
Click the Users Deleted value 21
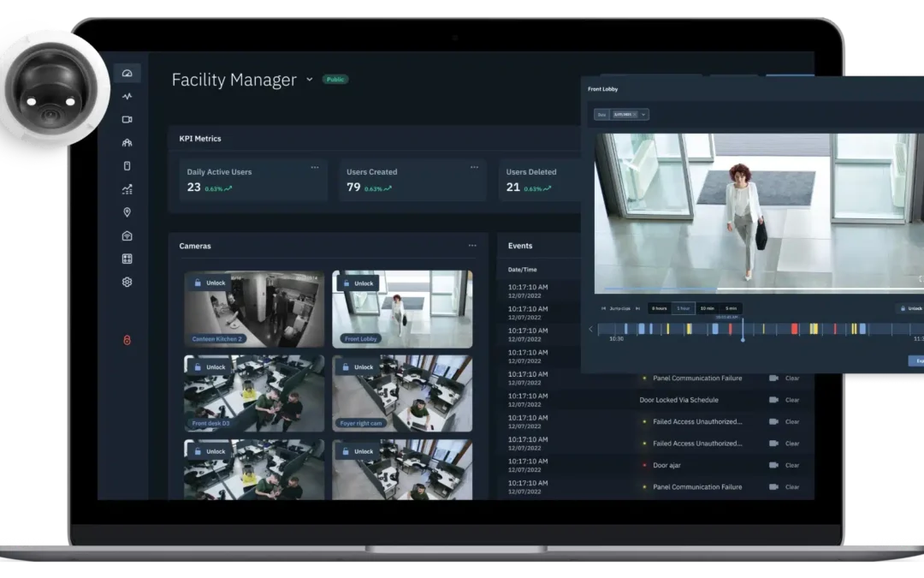pos(512,188)
